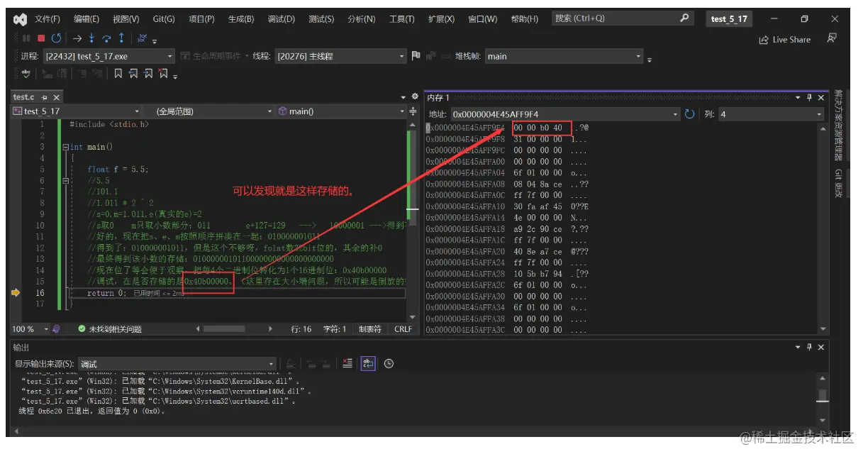Image resolution: width=868 pixels, height=459 pixels.
Task: Open the 文件(F) menu
Action: pyautogui.click(x=47, y=19)
